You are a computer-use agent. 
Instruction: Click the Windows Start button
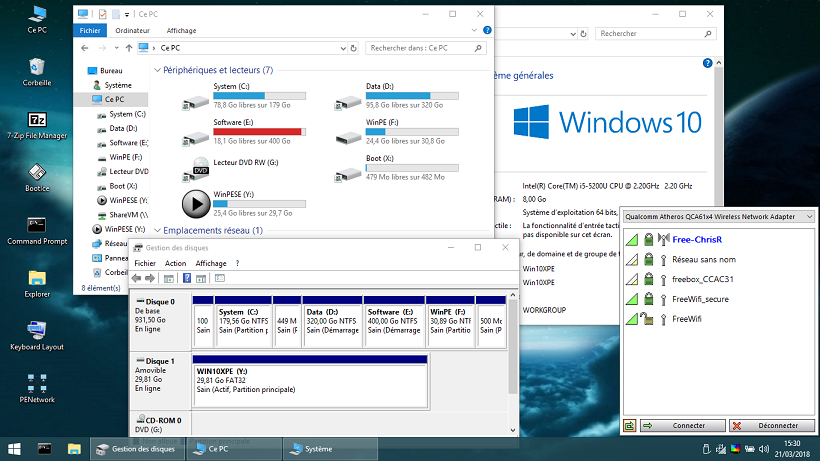pos(14,449)
